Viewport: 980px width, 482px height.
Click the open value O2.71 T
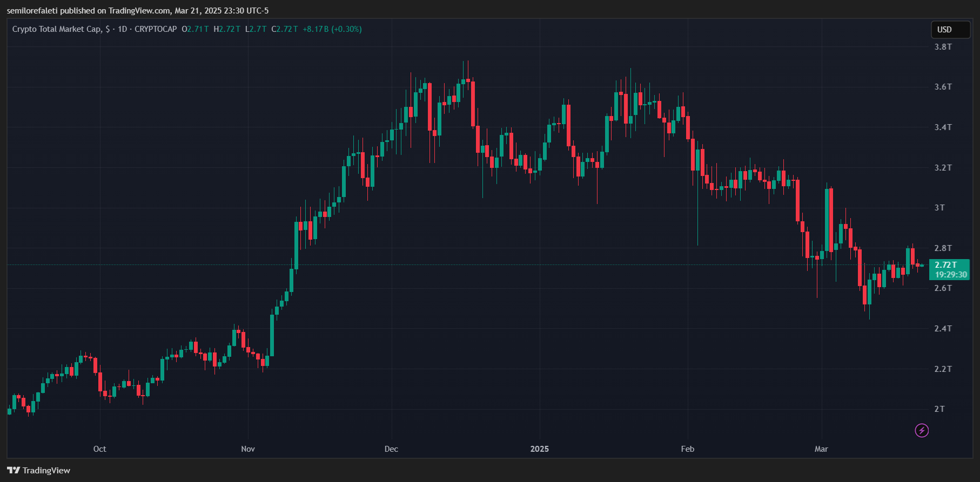tap(195, 29)
